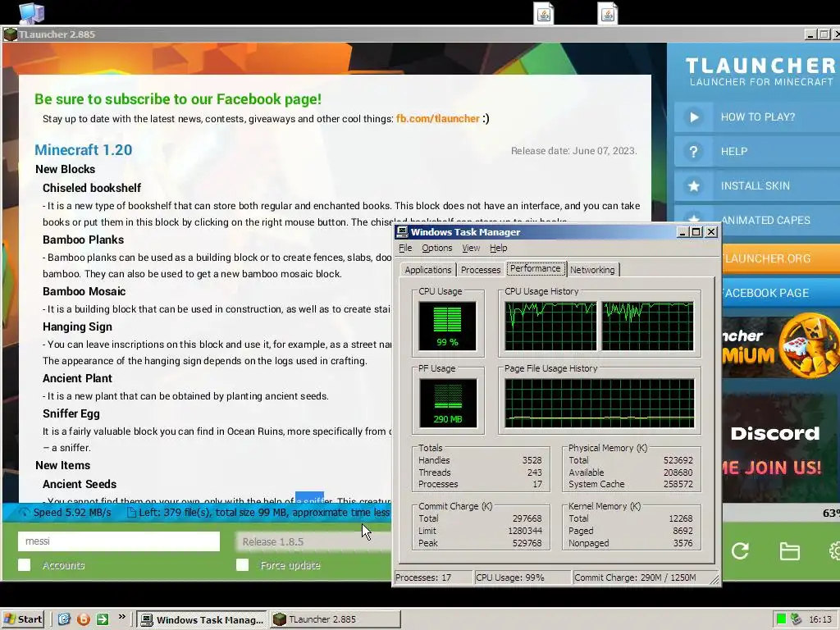Launch Internet Explorer from quick launch

[64, 619]
